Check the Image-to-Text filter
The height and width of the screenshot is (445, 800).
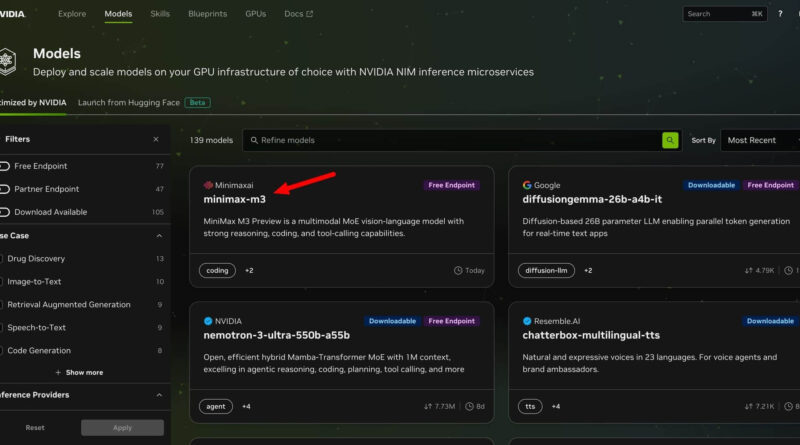(x=2, y=282)
